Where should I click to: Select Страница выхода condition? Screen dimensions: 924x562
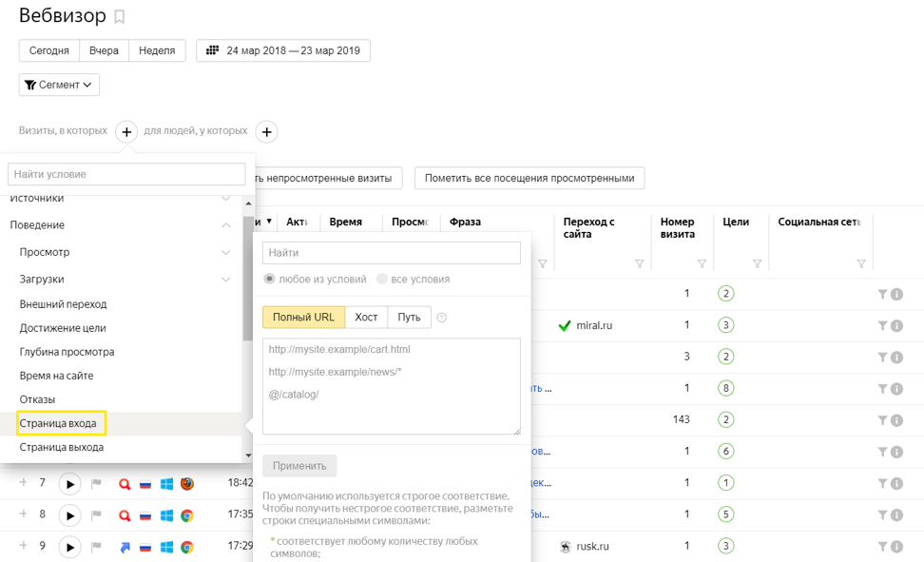61,448
